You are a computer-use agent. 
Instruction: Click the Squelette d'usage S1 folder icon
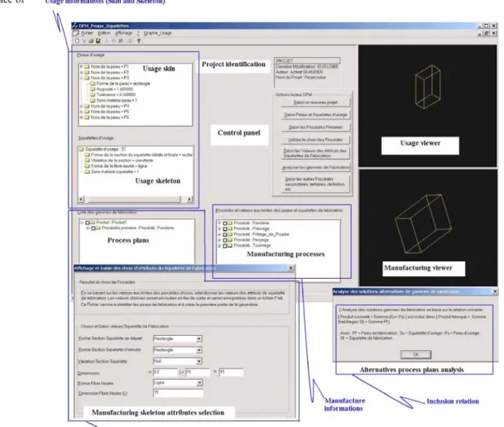click(81, 149)
